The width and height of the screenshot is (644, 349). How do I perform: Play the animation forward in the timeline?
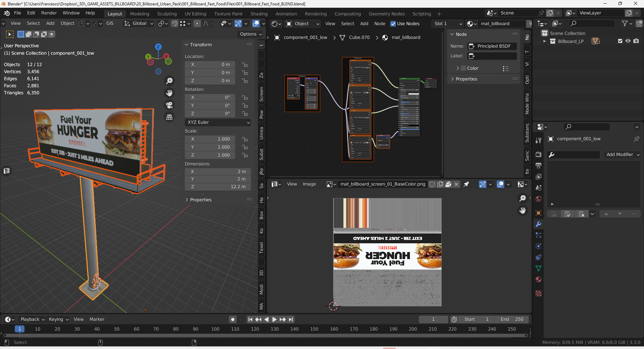tap(274, 319)
